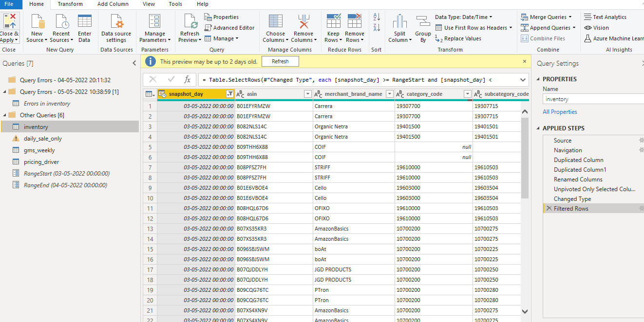644x322 pixels.
Task: Collapse the PROPERTIES section
Action: pyautogui.click(x=539, y=79)
